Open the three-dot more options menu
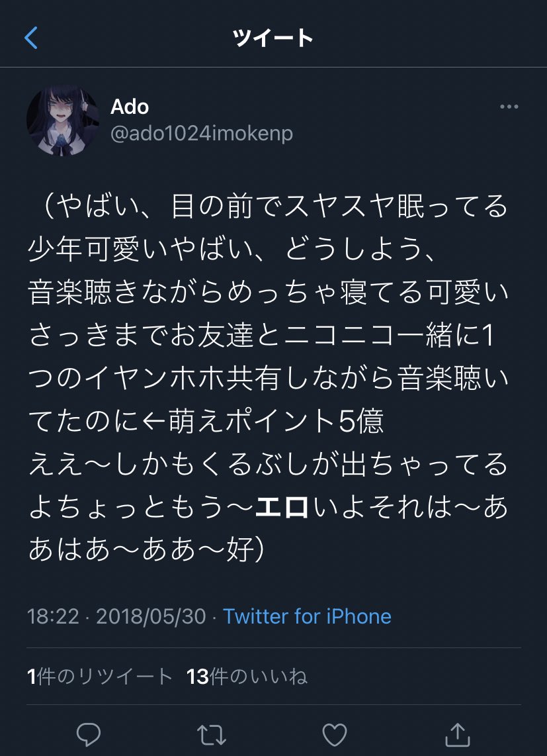547x756 pixels. pos(509,107)
